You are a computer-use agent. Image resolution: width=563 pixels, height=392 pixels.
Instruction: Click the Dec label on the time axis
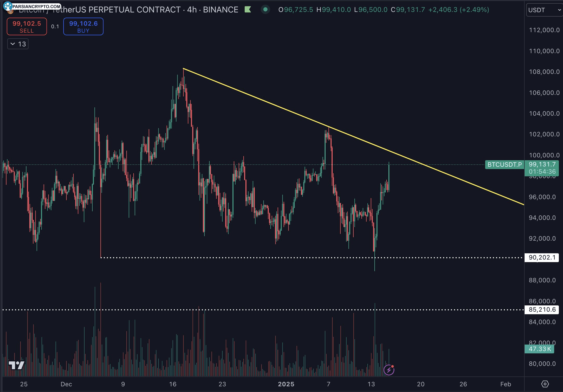pyautogui.click(x=66, y=384)
